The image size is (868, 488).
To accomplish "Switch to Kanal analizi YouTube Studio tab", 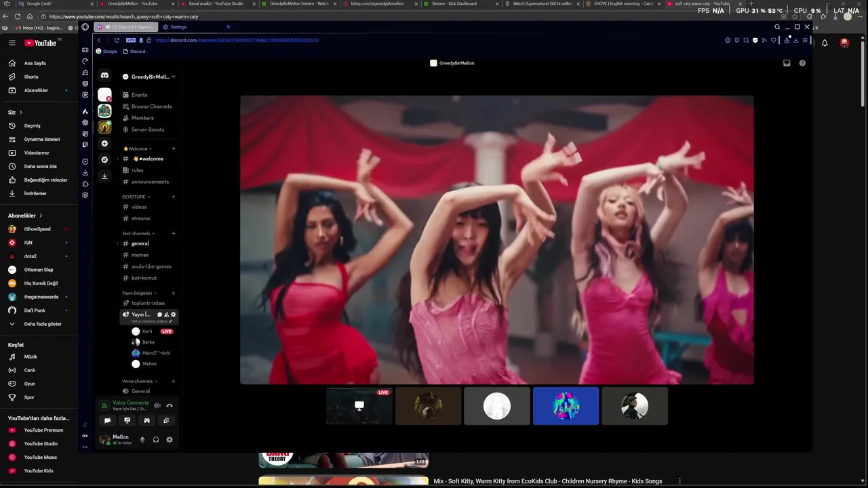I will point(216,3).
